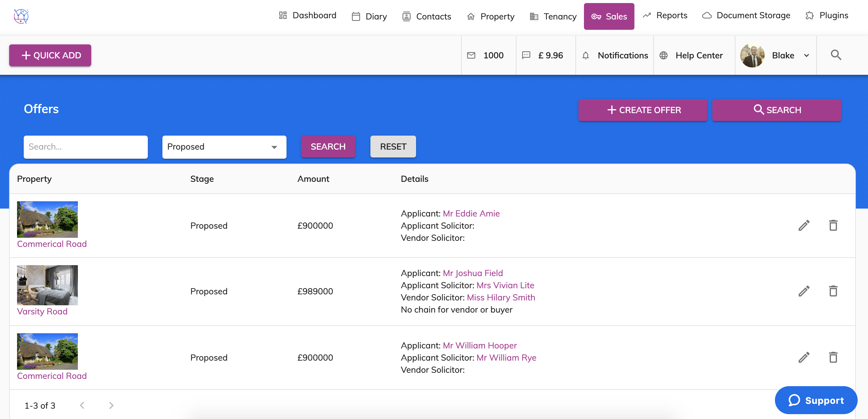Open the Varsity Road bedroom thumbnail
The height and width of the screenshot is (419, 868).
click(x=47, y=285)
